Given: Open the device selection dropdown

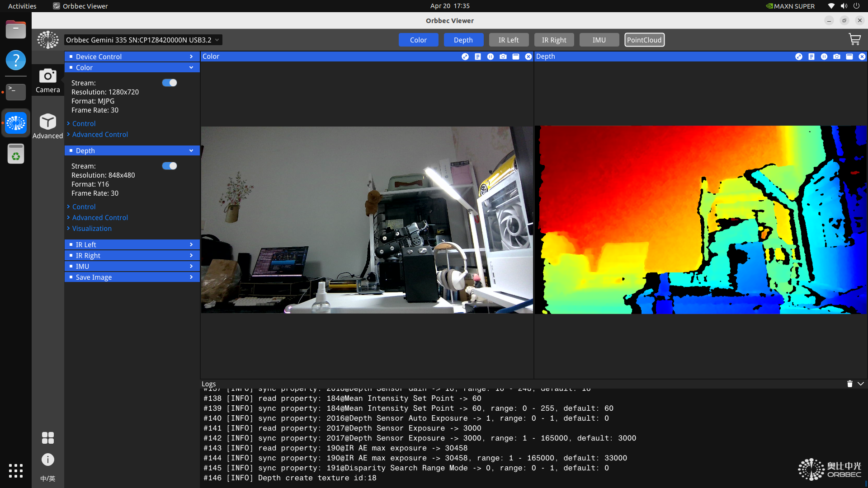Looking at the screenshot, I should 143,40.
